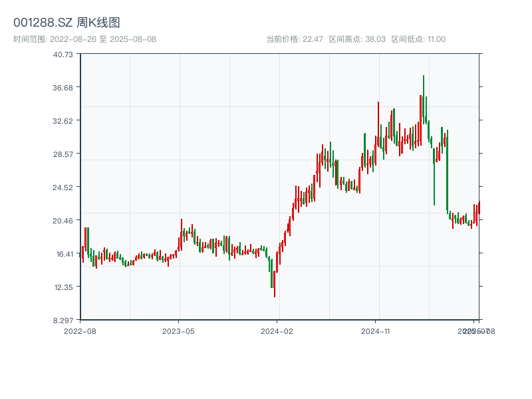Click the chart title 001288.SZ 周K线图
This screenshot has height=399, width=532.
pyautogui.click(x=66, y=23)
